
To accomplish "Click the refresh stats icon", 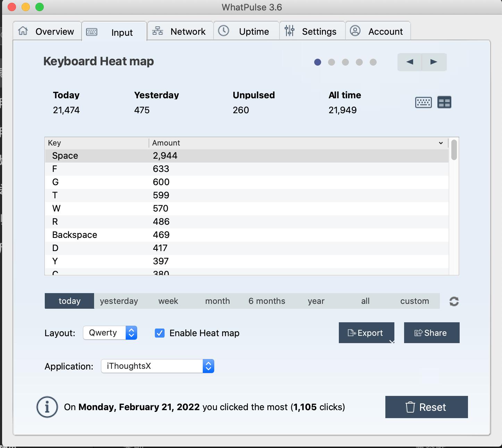I will pos(454,301).
